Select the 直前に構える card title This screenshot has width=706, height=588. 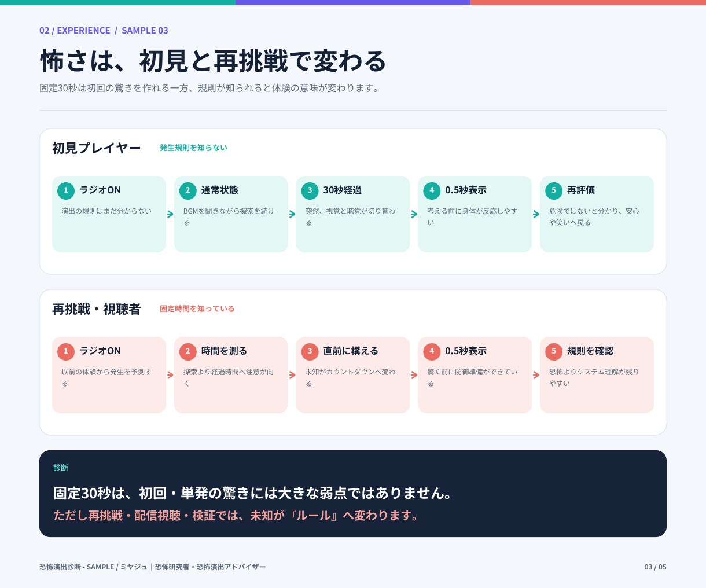tap(351, 351)
